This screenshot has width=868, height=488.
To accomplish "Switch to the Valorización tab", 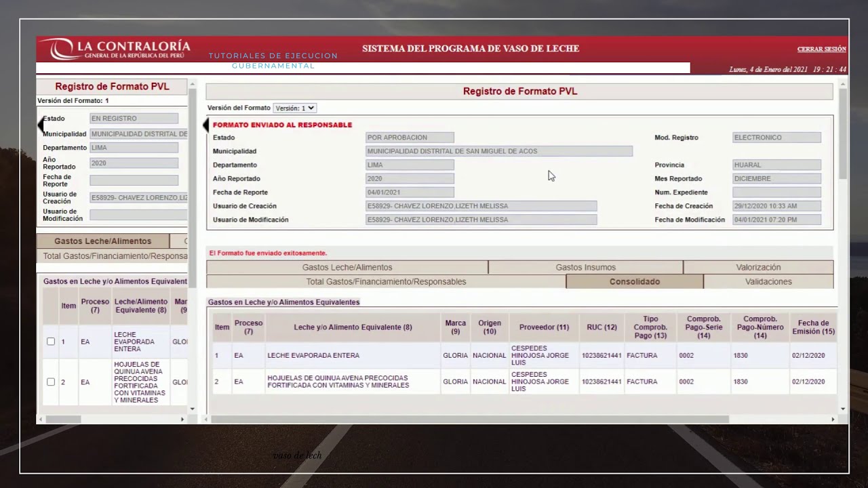I will [x=758, y=267].
